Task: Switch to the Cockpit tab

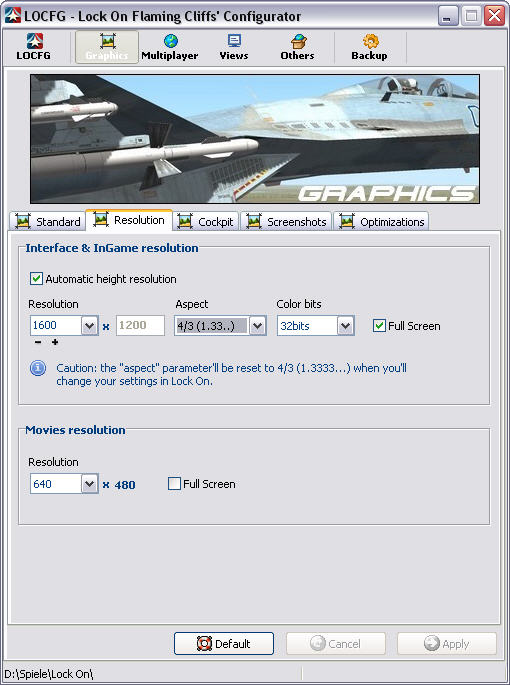Action: (x=206, y=221)
